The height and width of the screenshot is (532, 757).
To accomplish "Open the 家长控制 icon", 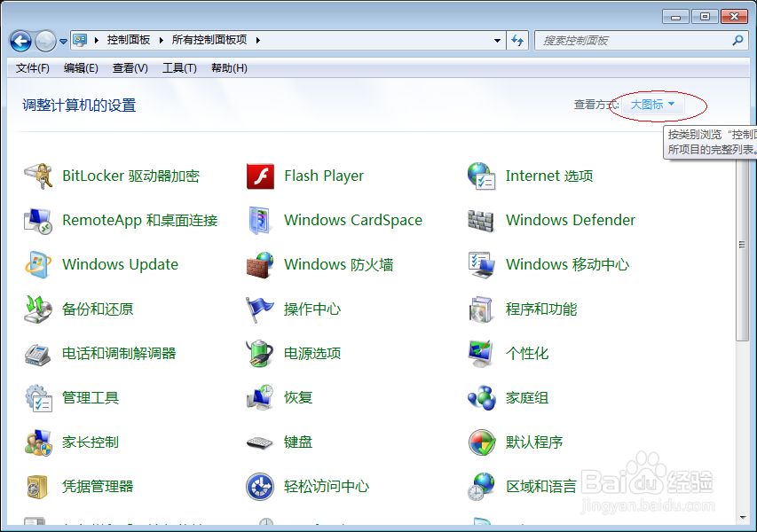I will pos(38,442).
